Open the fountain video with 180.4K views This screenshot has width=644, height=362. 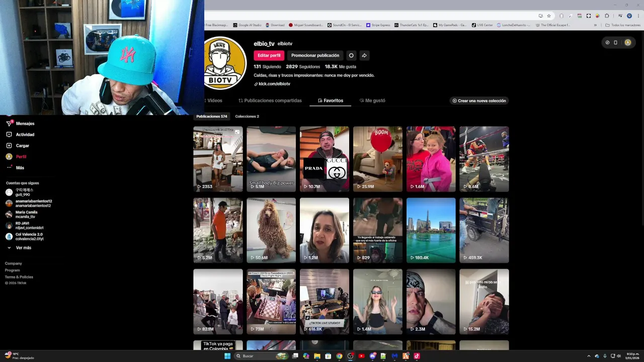(431, 230)
